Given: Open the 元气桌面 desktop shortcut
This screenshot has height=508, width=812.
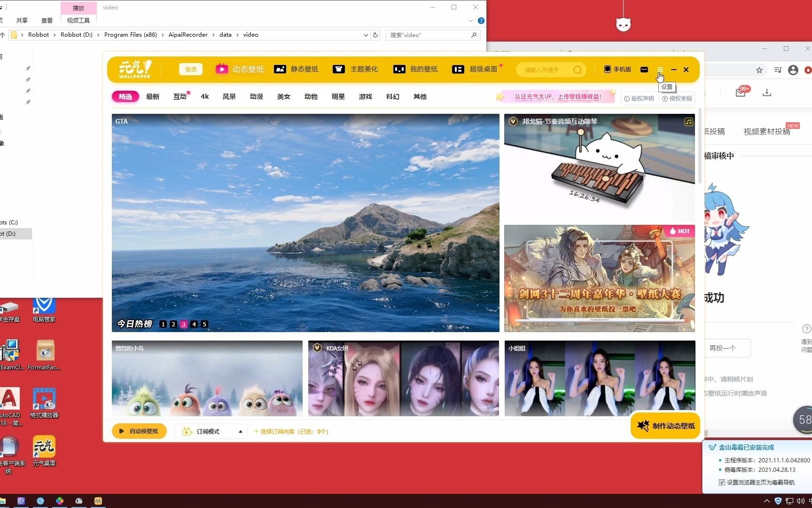Looking at the screenshot, I should (x=44, y=451).
